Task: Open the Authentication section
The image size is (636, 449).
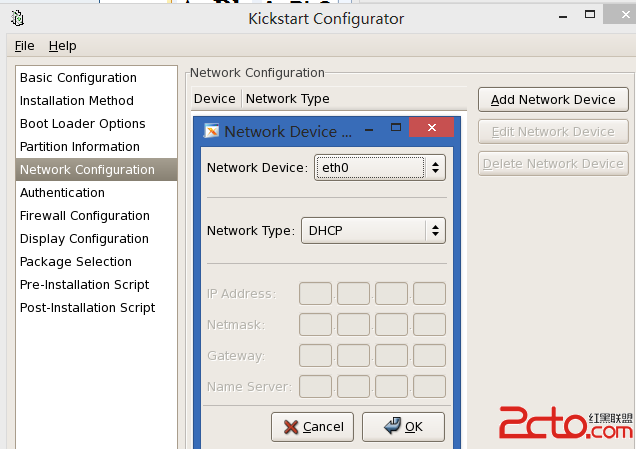Action: [97, 193]
